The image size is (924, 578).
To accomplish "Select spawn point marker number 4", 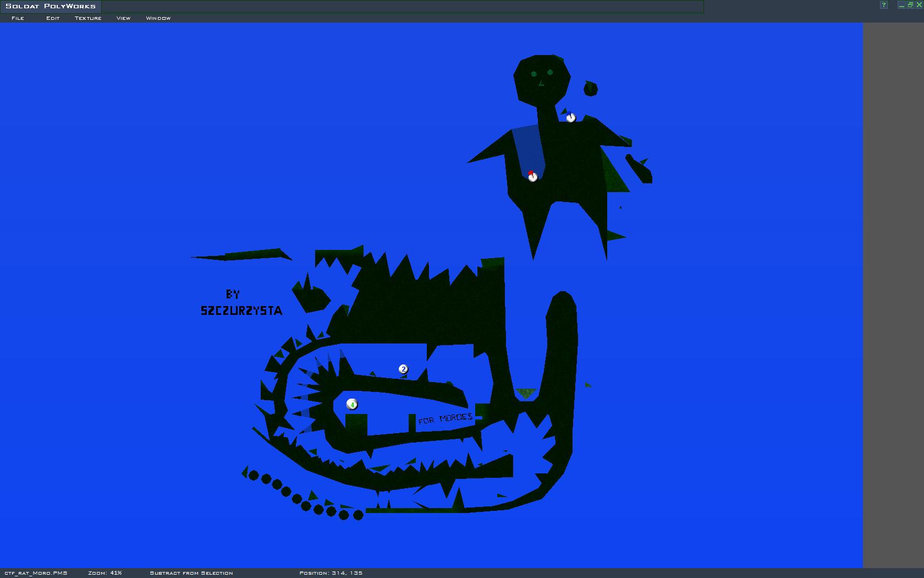I will (352, 405).
